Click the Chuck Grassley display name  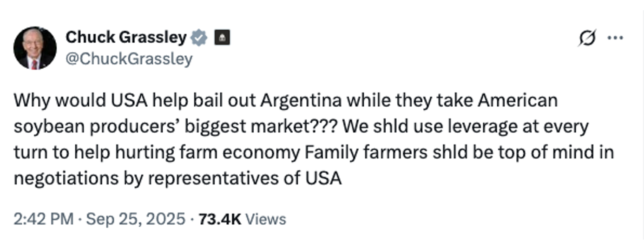[126, 37]
